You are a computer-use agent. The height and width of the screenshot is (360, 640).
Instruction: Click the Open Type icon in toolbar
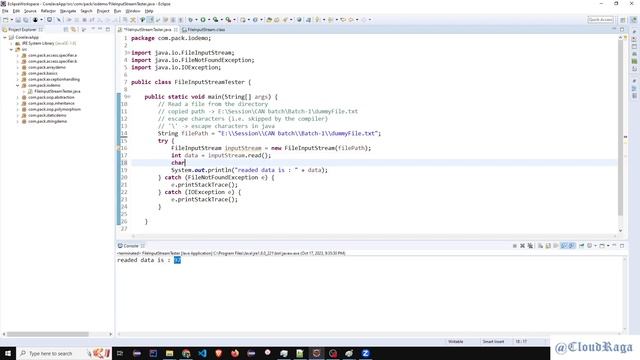pos(269,20)
